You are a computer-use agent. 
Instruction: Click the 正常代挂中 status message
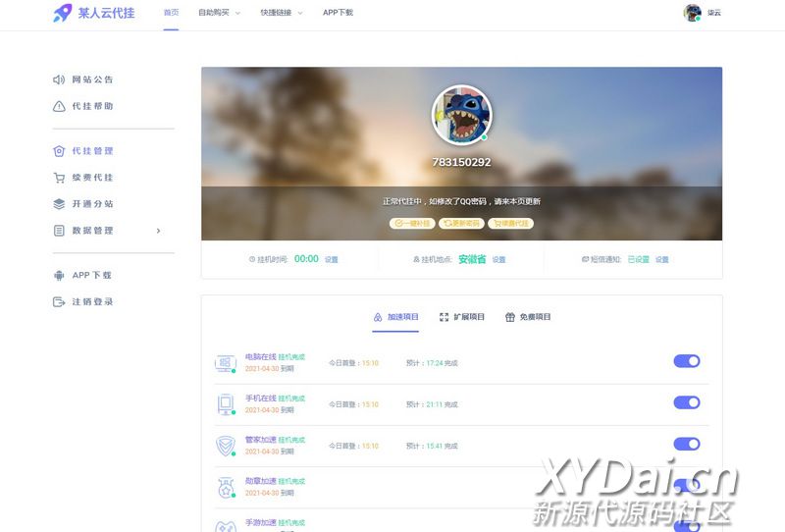coord(461,201)
